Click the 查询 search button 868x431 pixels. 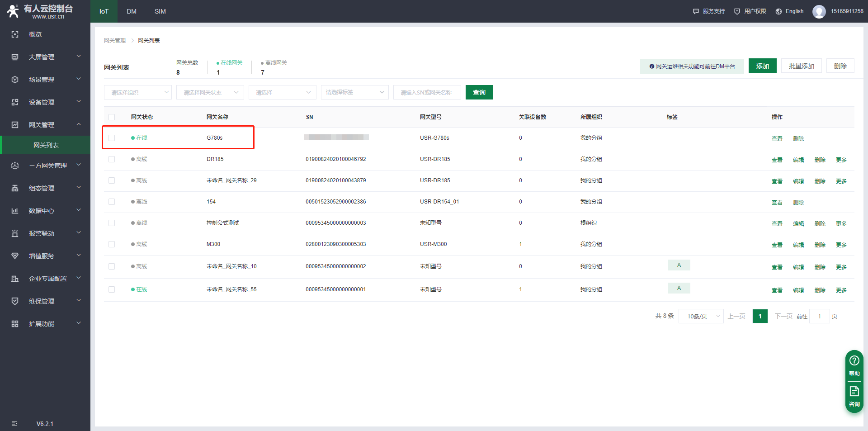[479, 92]
